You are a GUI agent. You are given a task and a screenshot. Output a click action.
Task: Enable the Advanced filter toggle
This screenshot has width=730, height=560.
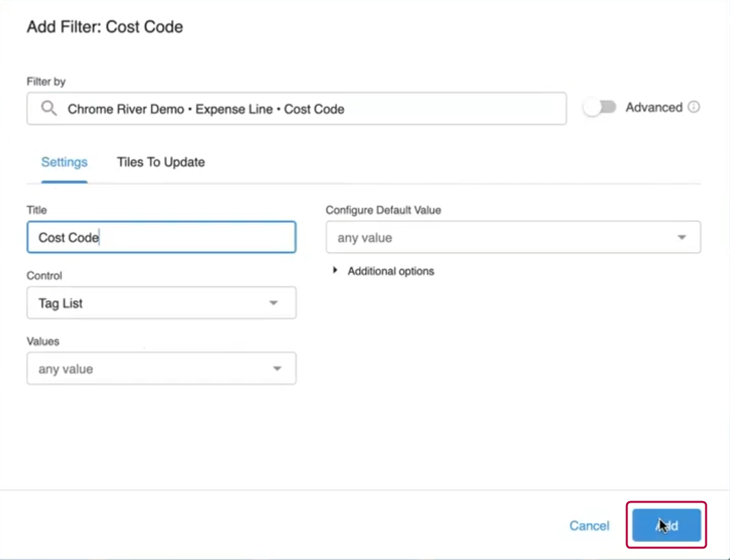pyautogui.click(x=600, y=107)
